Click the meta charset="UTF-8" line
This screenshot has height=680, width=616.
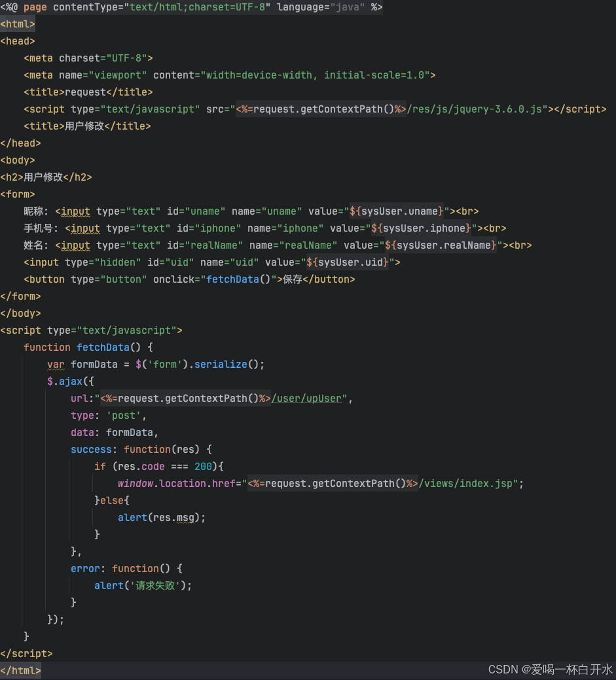click(88, 58)
